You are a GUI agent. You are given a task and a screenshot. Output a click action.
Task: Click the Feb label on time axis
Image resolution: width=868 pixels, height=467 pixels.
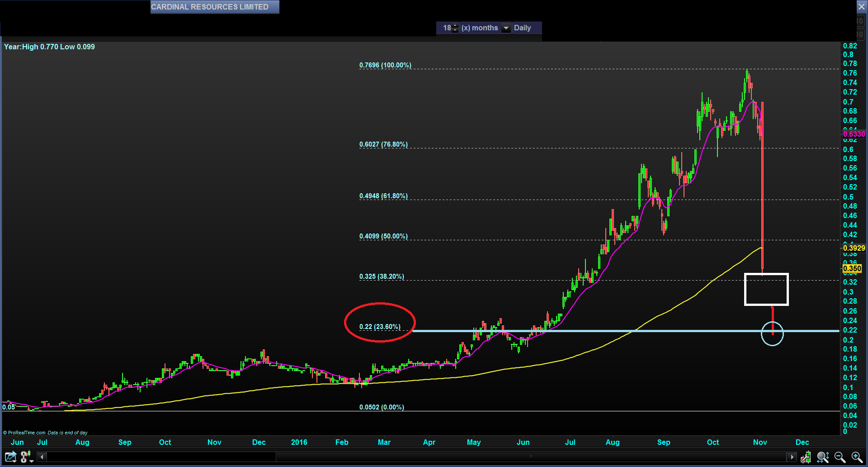[x=342, y=442]
